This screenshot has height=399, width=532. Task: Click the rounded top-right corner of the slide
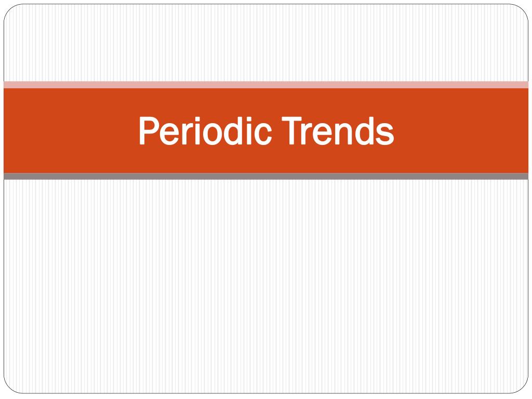523,9
